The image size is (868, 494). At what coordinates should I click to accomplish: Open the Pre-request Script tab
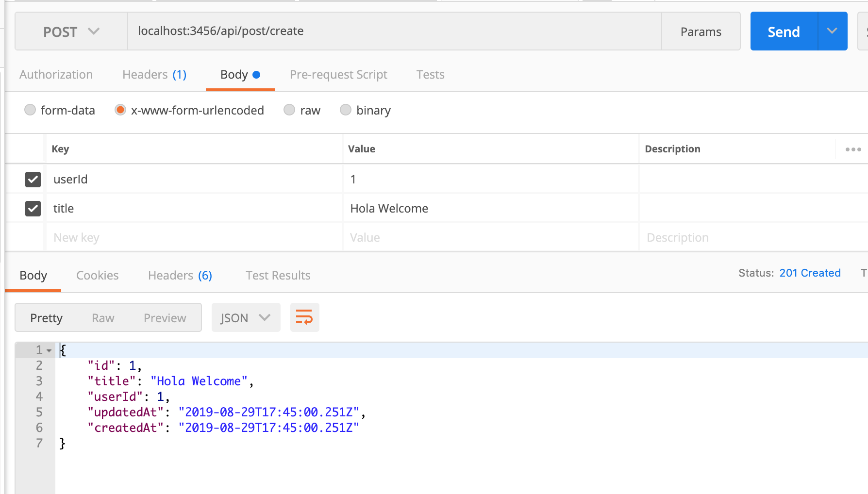pyautogui.click(x=338, y=75)
